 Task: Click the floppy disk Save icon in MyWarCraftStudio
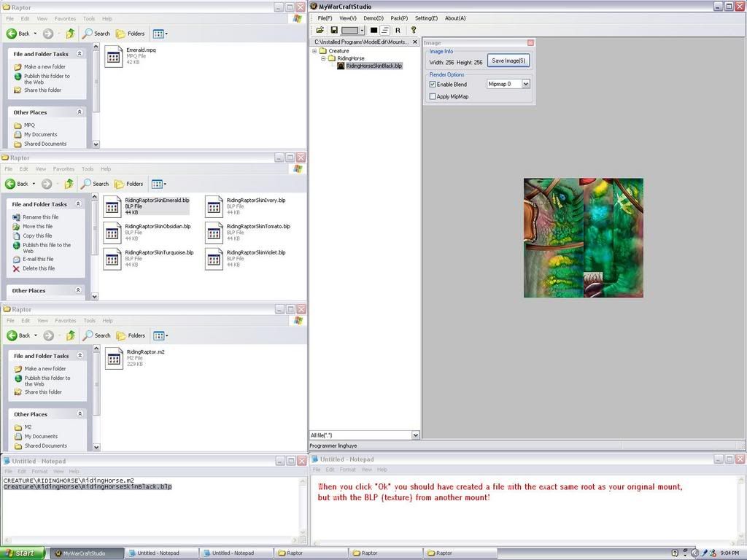334,31
